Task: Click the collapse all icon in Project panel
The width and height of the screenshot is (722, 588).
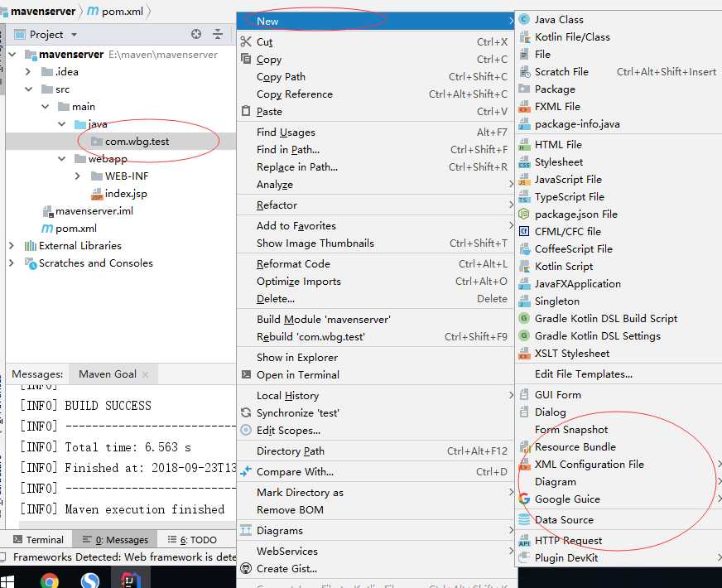Action: click(x=217, y=34)
